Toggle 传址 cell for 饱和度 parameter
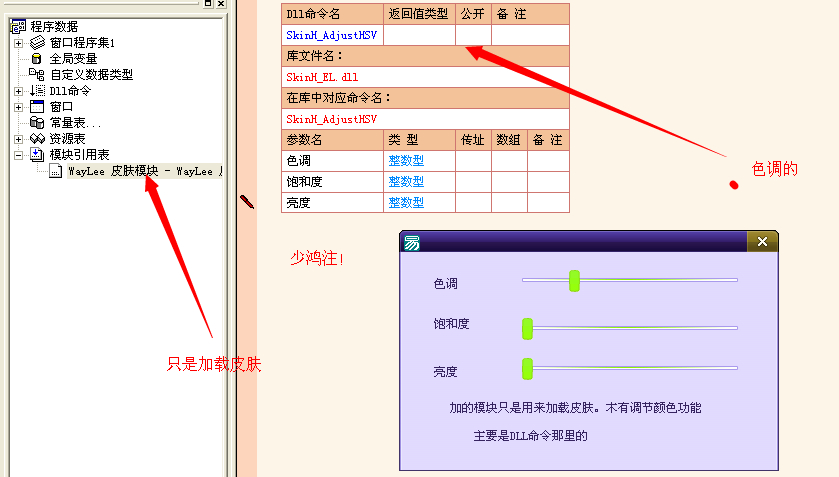Viewport: 839px width, 477px height. (x=474, y=181)
